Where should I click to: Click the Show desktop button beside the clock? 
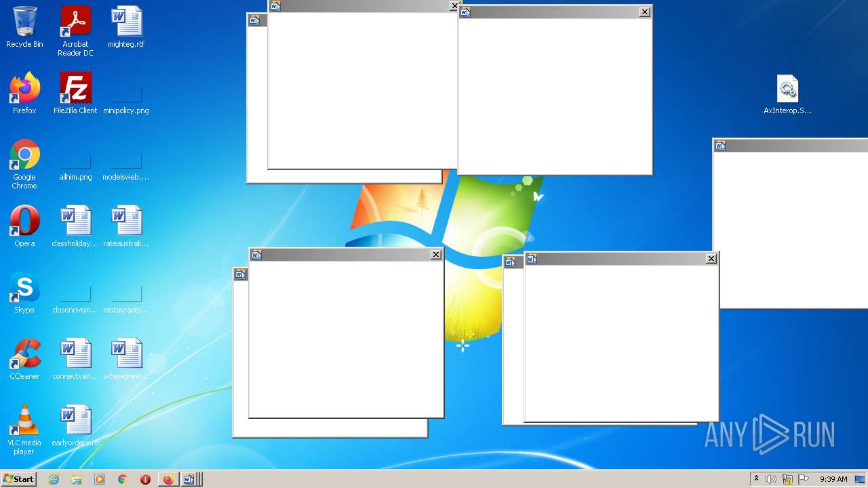(x=861, y=479)
